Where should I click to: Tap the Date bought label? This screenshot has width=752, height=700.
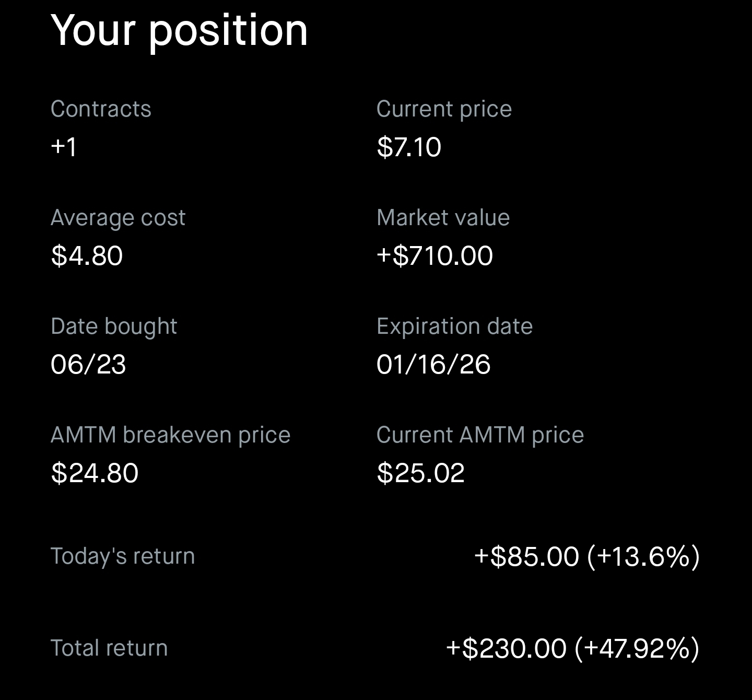[114, 326]
